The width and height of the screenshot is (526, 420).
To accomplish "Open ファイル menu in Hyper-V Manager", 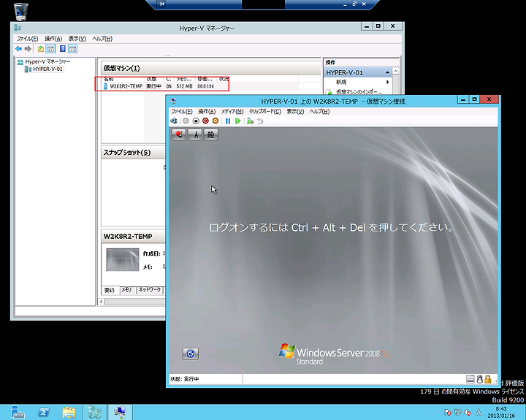I will coord(28,39).
